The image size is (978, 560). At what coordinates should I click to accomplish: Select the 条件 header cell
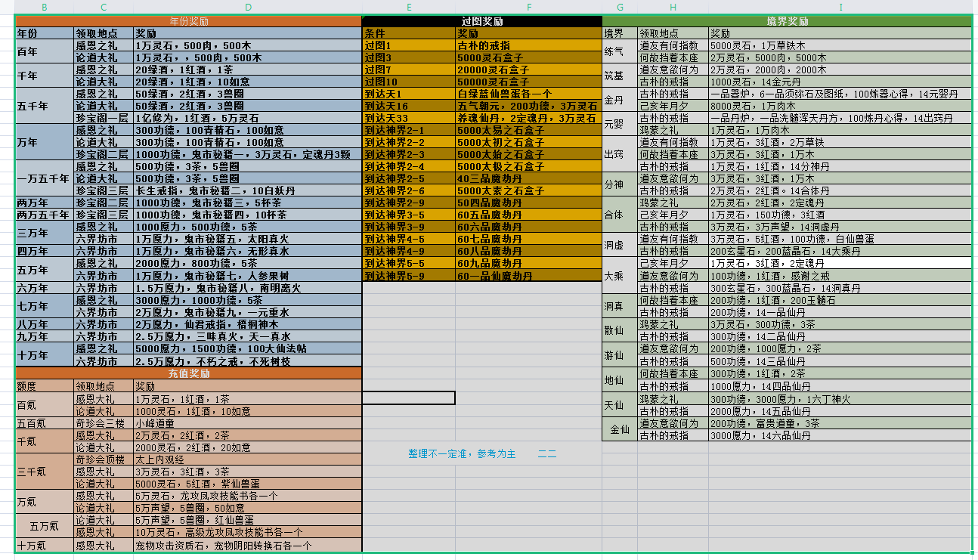pos(409,33)
